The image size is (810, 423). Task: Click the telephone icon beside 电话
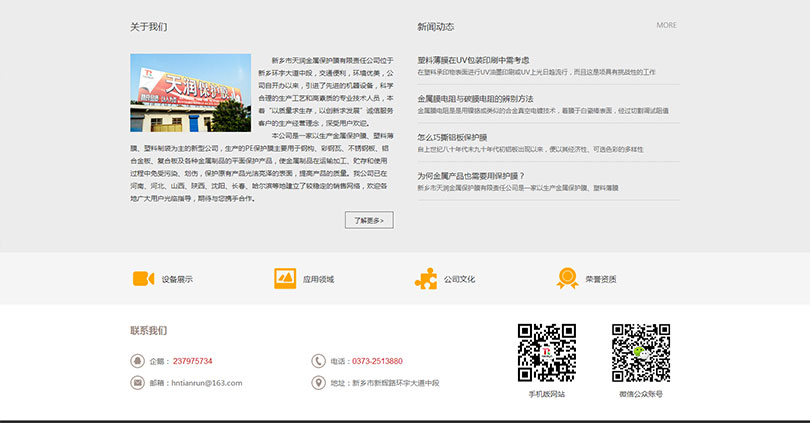pyautogui.click(x=318, y=361)
